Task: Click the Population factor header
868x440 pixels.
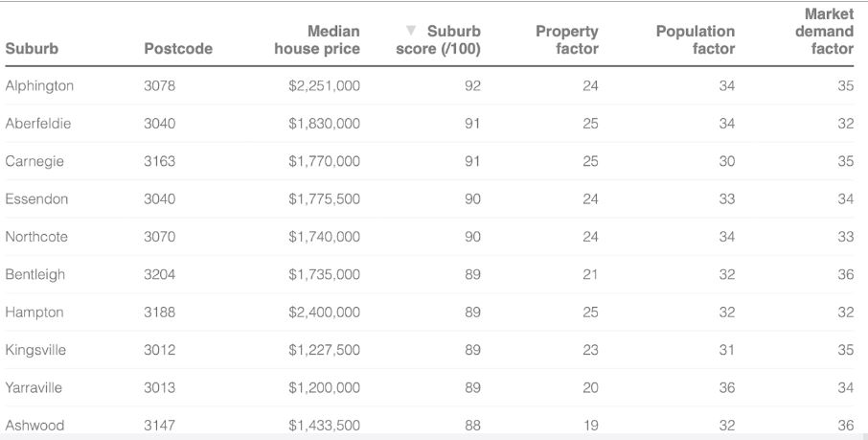Action: [695, 40]
